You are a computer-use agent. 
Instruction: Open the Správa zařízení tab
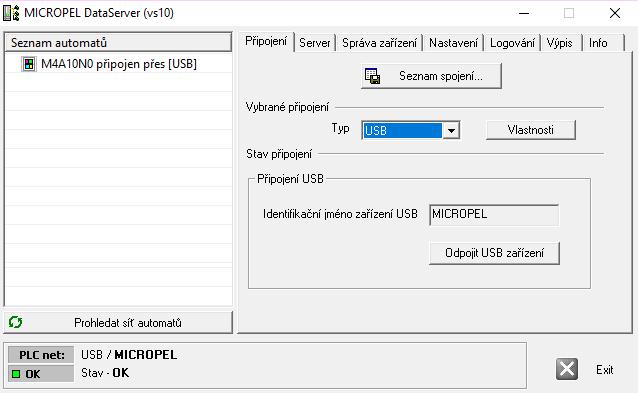[379, 43]
